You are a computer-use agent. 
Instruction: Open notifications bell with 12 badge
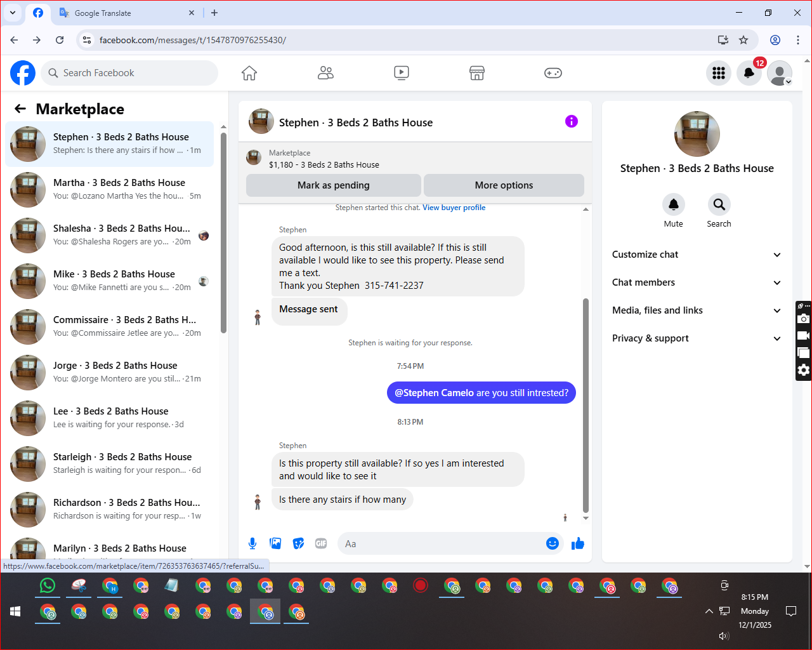pos(749,73)
